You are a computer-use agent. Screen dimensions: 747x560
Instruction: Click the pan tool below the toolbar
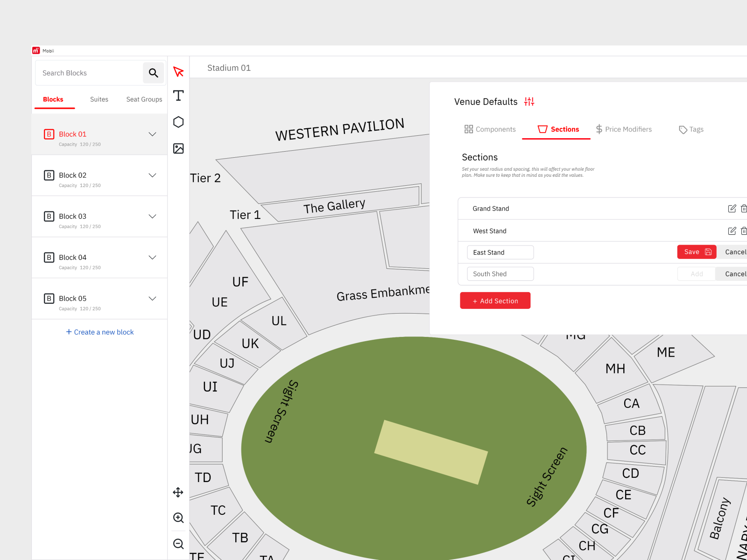pyautogui.click(x=178, y=492)
